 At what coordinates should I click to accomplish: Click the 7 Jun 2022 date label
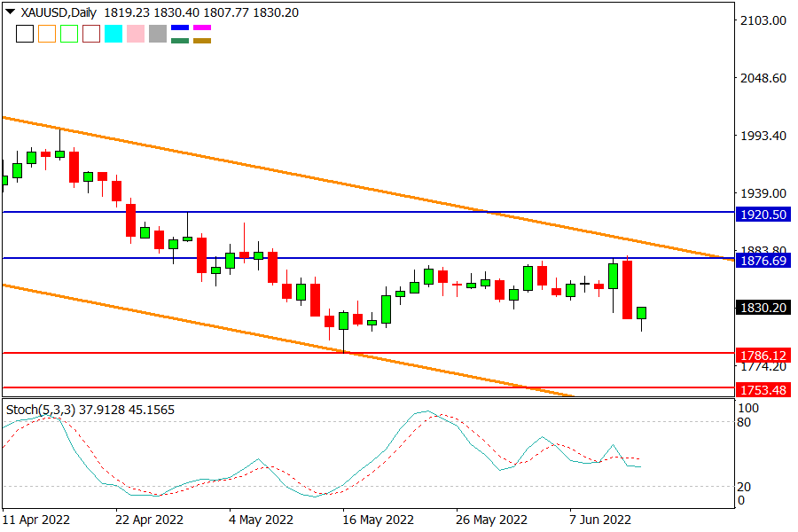pos(600,520)
